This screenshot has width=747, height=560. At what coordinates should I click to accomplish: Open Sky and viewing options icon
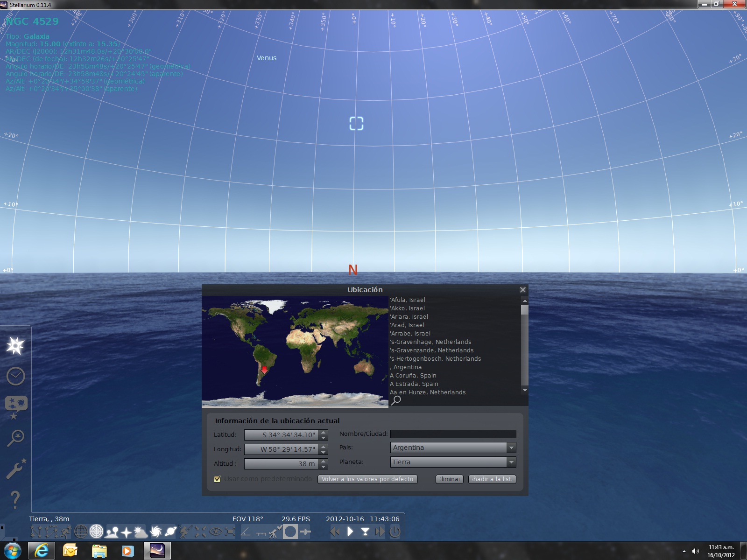tap(16, 406)
